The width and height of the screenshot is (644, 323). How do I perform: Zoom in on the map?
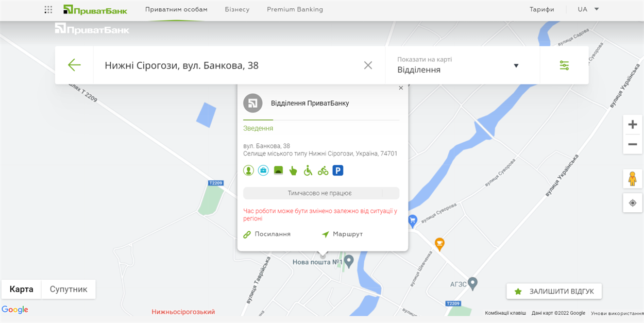(x=633, y=124)
